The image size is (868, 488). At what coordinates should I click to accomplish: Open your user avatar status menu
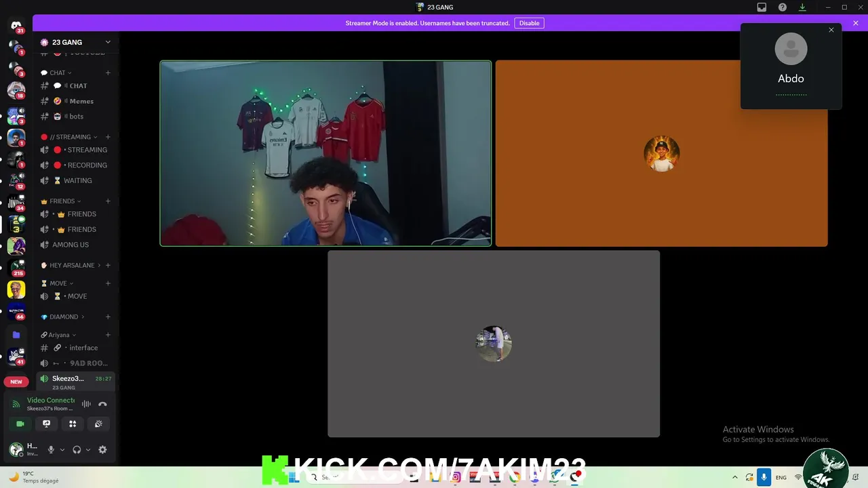pos(16,449)
